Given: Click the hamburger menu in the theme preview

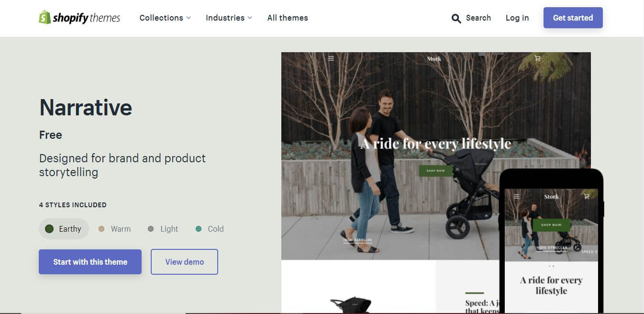Looking at the screenshot, I should [331, 58].
